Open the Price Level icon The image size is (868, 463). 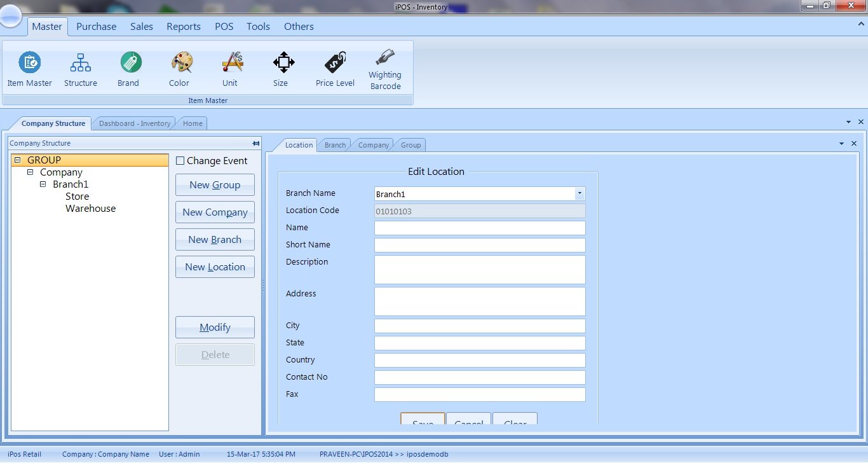[335, 63]
